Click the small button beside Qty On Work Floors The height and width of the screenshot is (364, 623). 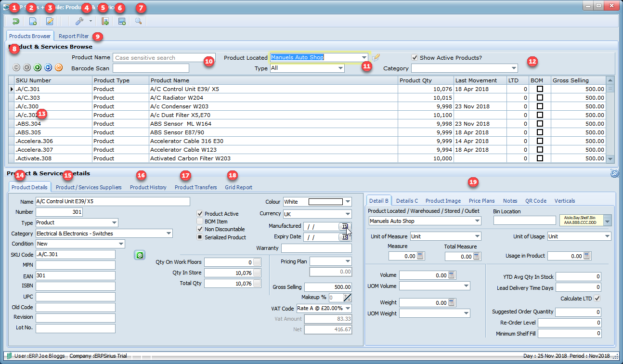pos(257,262)
